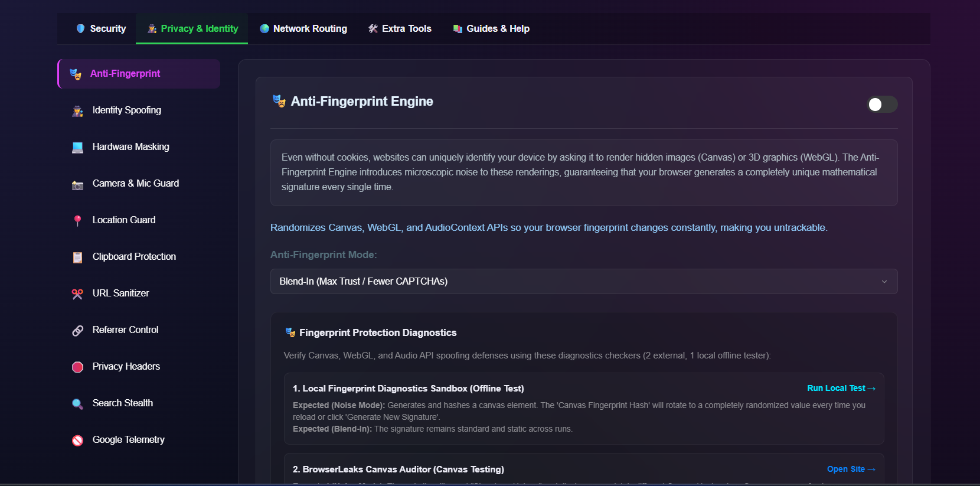Open Referrer Control settings
Viewport: 980px width, 486px height.
tap(139, 330)
